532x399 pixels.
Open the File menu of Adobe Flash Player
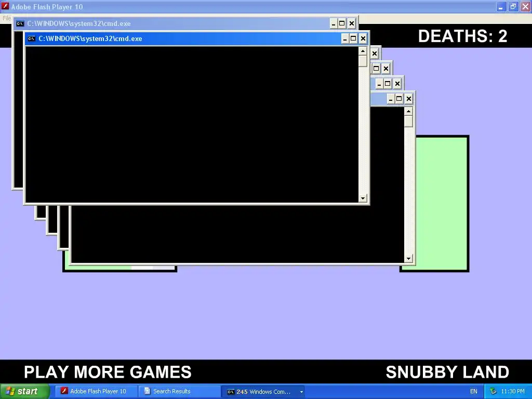[6, 18]
